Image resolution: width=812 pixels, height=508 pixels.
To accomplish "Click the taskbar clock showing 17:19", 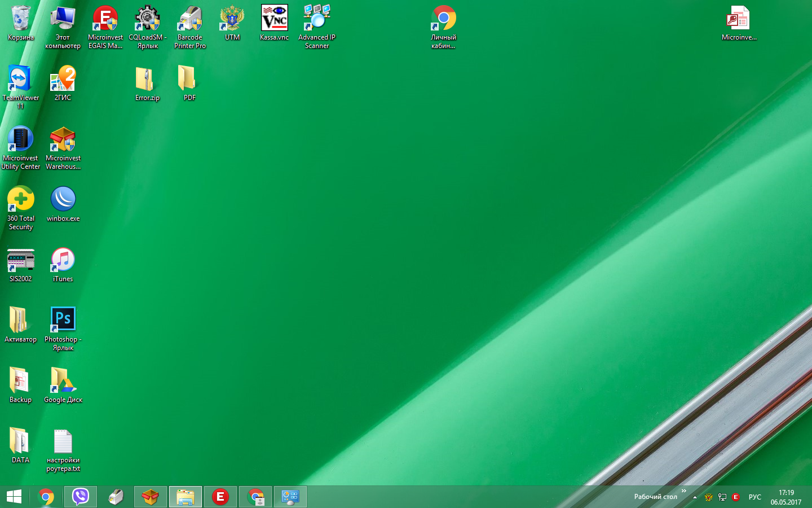I will pos(786,497).
